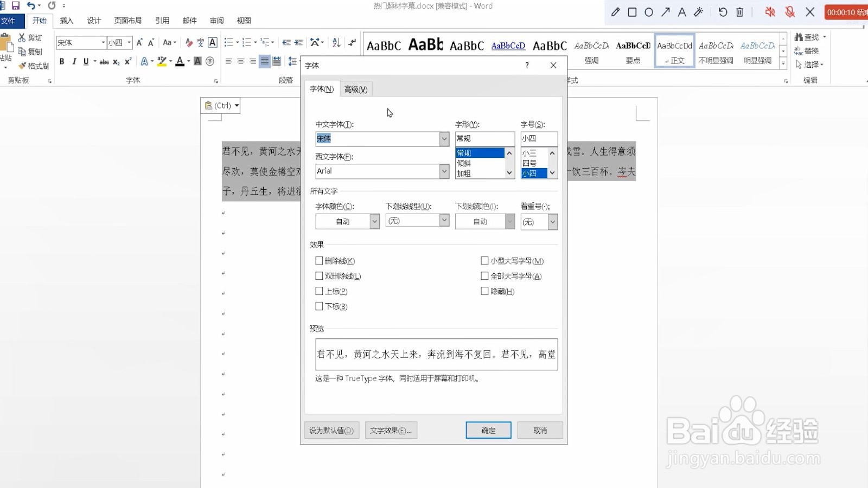The image size is (868, 488).
Task: Click the 确定 (OK) button
Action: 488,430
